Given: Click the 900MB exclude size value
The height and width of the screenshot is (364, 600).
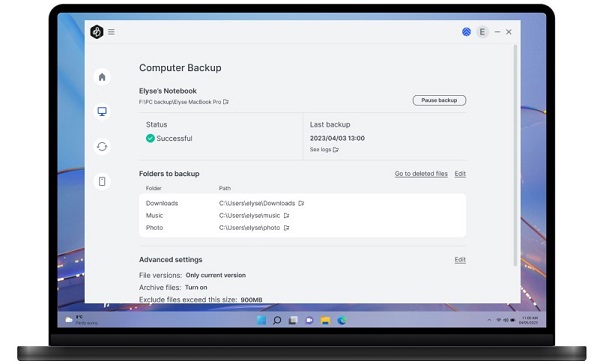Looking at the screenshot, I should (251, 300).
